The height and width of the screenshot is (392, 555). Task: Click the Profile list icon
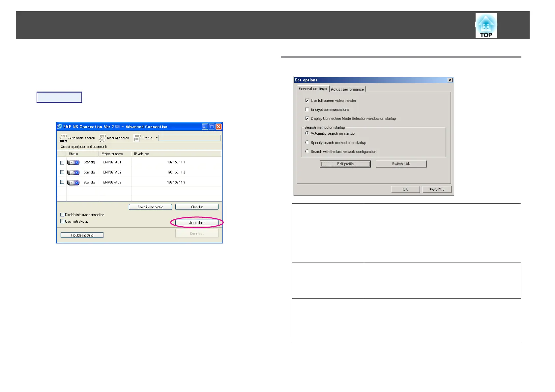pyautogui.click(x=137, y=138)
